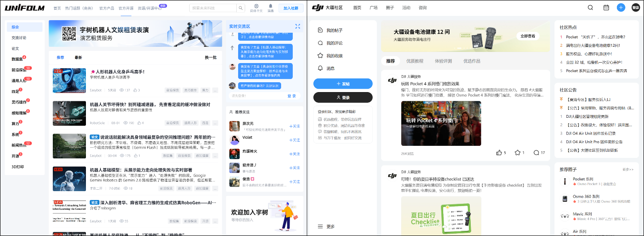Image resolution: width=644 pixels, height=236 pixels.
Task: Like the Pocket 4 慢门 post thumbs-up
Action: coord(499,152)
